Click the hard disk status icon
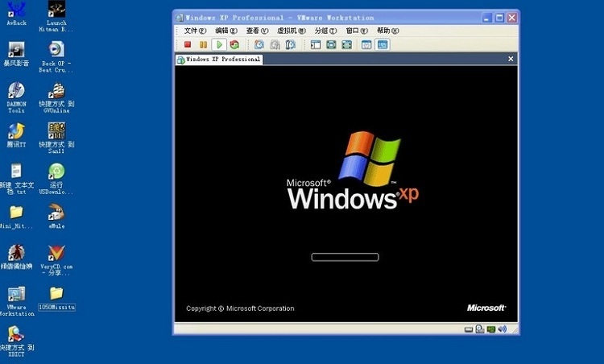The image size is (604, 364). click(x=468, y=329)
